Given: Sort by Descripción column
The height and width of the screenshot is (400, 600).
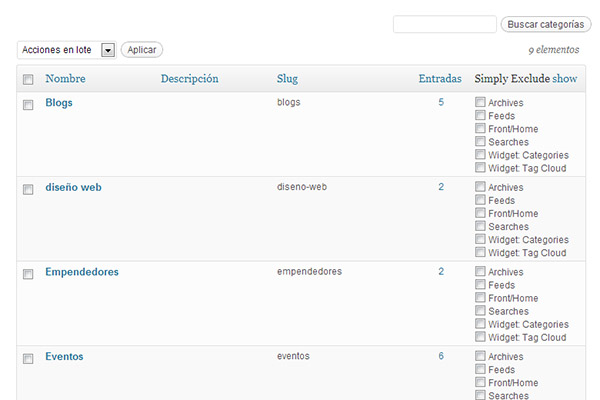Looking at the screenshot, I should coord(189,78).
